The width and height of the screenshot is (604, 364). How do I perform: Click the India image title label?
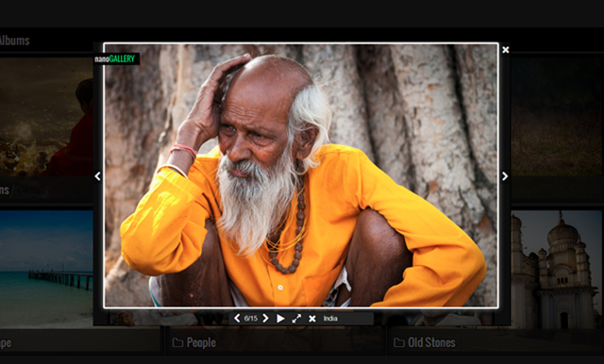coord(330,319)
